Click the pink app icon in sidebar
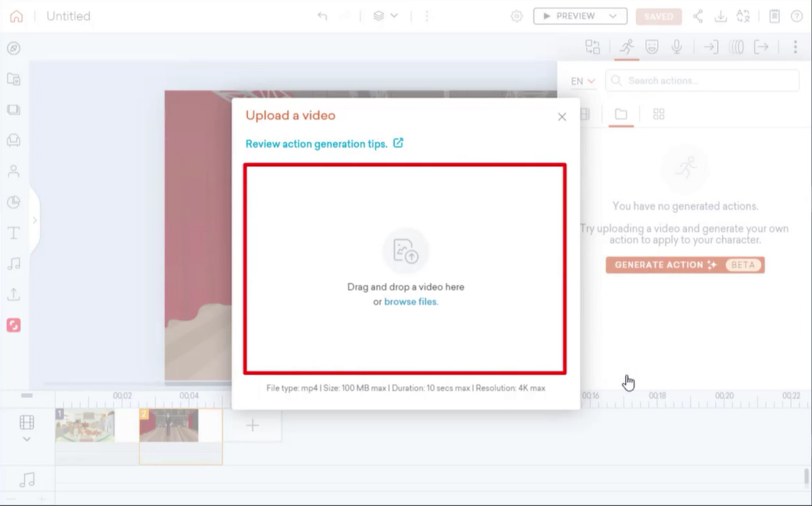Image resolution: width=812 pixels, height=506 pixels. tap(14, 325)
